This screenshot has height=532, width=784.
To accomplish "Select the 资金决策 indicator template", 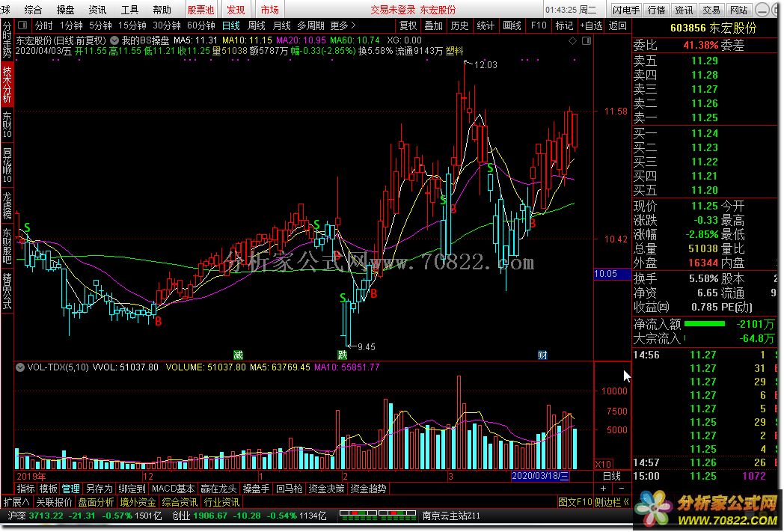I will pyautogui.click(x=326, y=489).
